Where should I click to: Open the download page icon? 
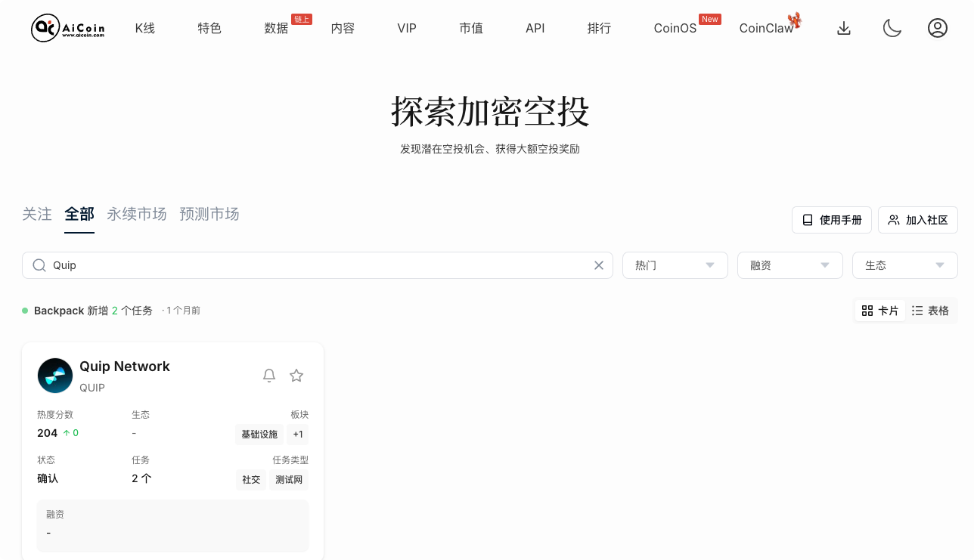(x=843, y=28)
